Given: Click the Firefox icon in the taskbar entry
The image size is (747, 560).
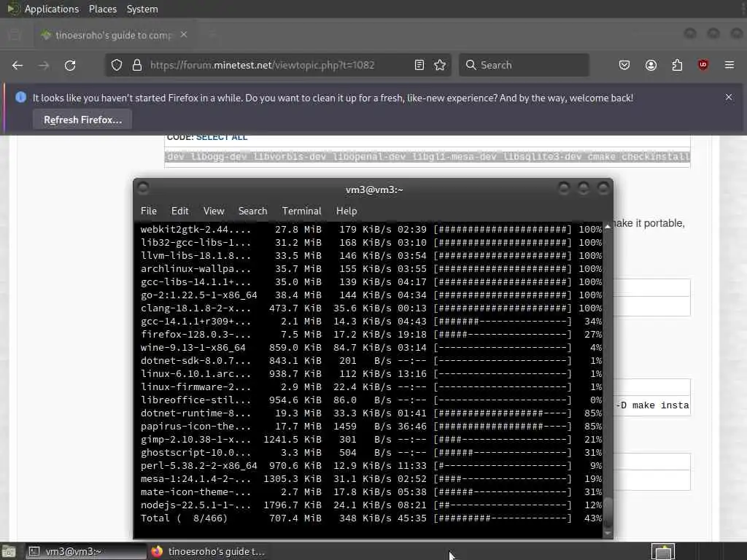Looking at the screenshot, I should pos(157,551).
